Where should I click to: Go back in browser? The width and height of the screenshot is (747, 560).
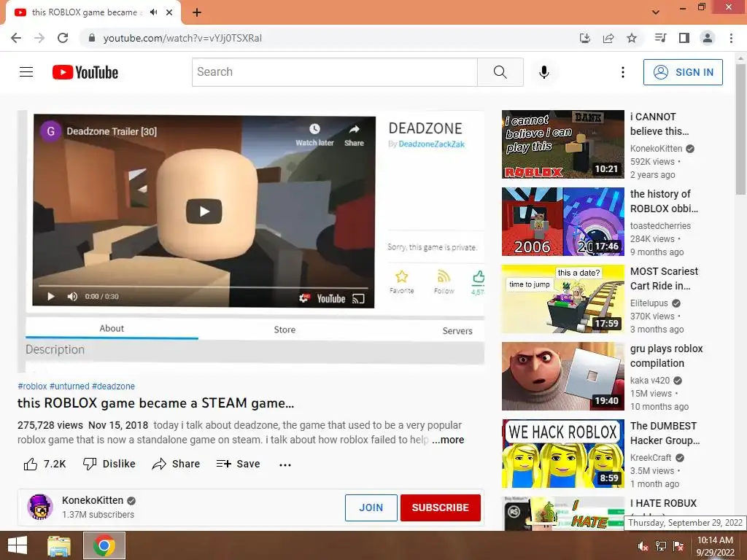point(16,38)
